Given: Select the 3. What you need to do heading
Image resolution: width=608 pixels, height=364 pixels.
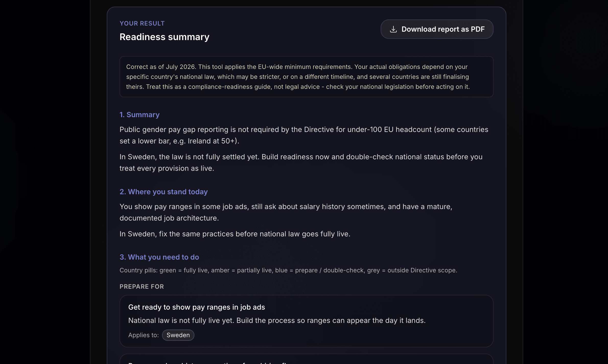Looking at the screenshot, I should click(159, 257).
